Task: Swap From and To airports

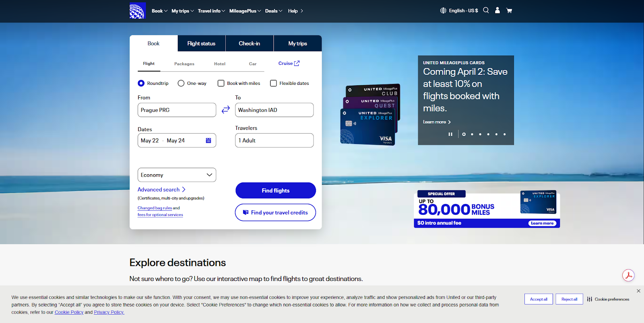Action: click(x=226, y=109)
